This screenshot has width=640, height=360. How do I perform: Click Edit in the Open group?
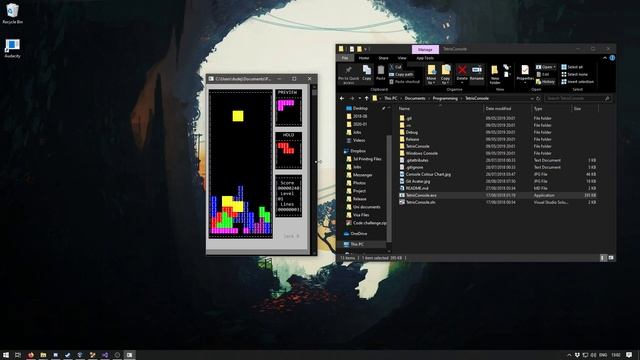tap(543, 74)
